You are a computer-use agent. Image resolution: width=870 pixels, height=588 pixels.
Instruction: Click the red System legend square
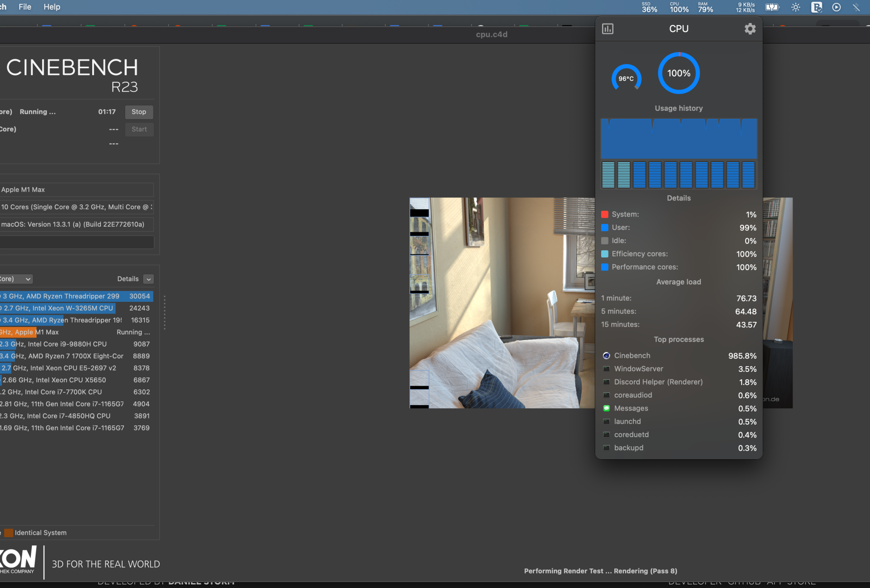pos(605,214)
